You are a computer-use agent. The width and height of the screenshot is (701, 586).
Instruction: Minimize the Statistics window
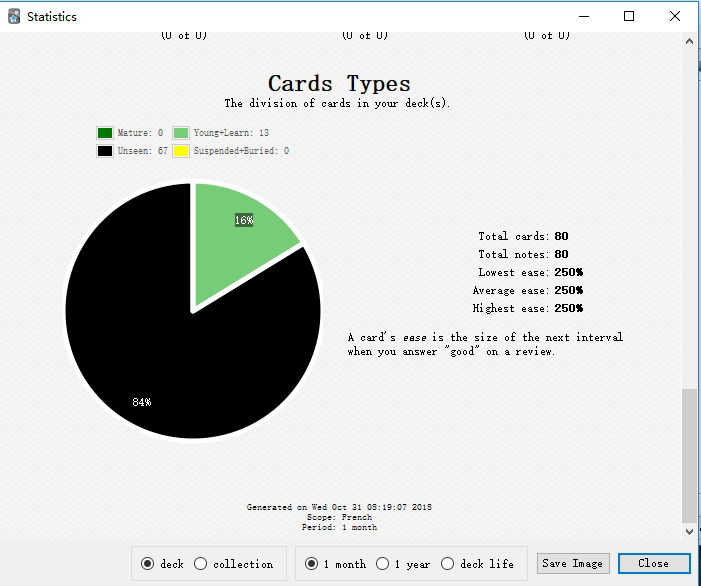coord(584,17)
